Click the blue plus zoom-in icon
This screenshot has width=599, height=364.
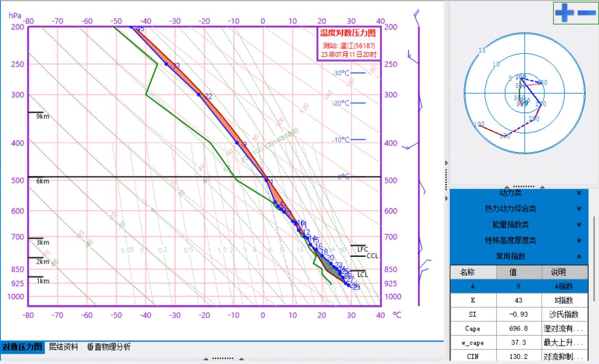pos(564,13)
